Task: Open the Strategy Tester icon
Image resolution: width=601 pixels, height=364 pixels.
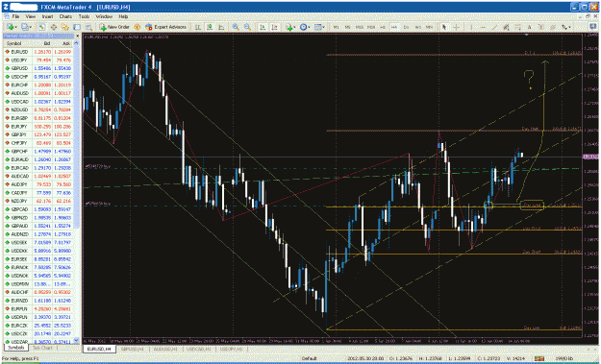Action: click(x=88, y=27)
